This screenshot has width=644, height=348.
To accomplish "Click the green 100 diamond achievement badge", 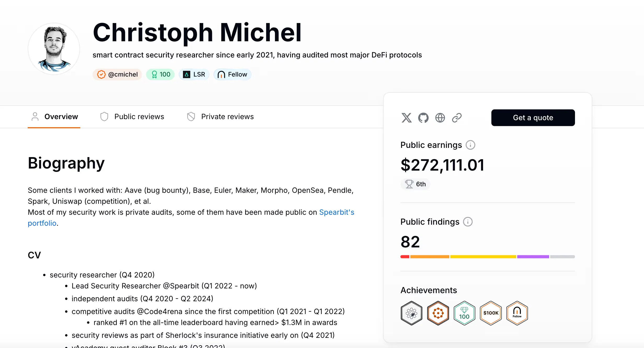I will 464,313.
